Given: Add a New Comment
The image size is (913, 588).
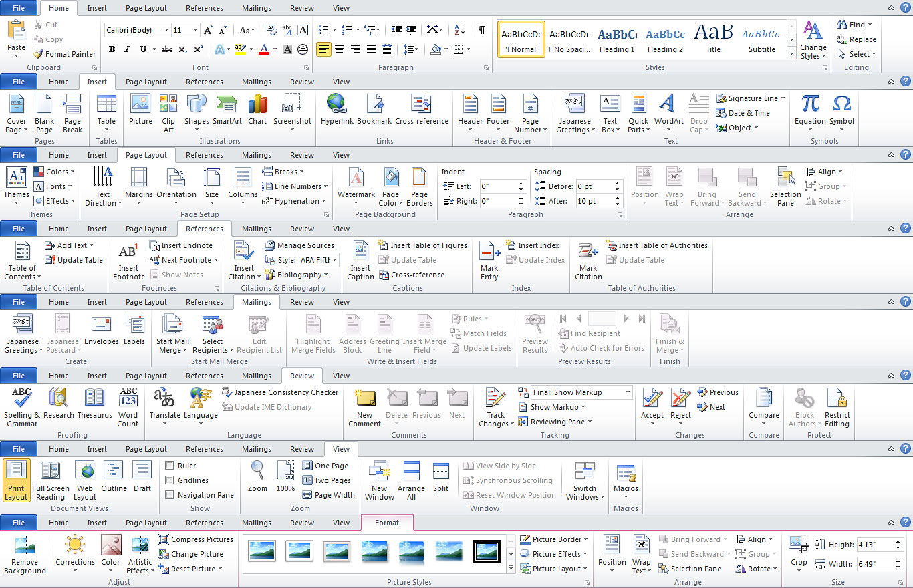Looking at the screenshot, I should [x=364, y=408].
